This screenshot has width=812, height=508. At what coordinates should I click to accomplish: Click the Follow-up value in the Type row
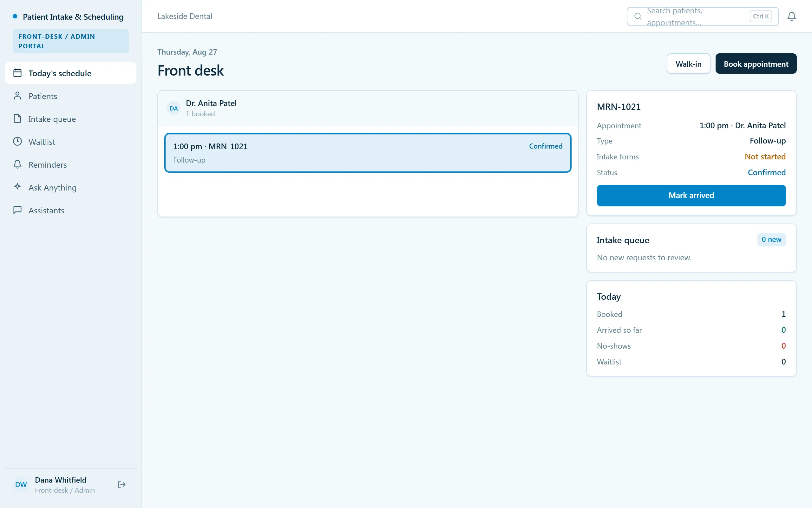pos(768,141)
